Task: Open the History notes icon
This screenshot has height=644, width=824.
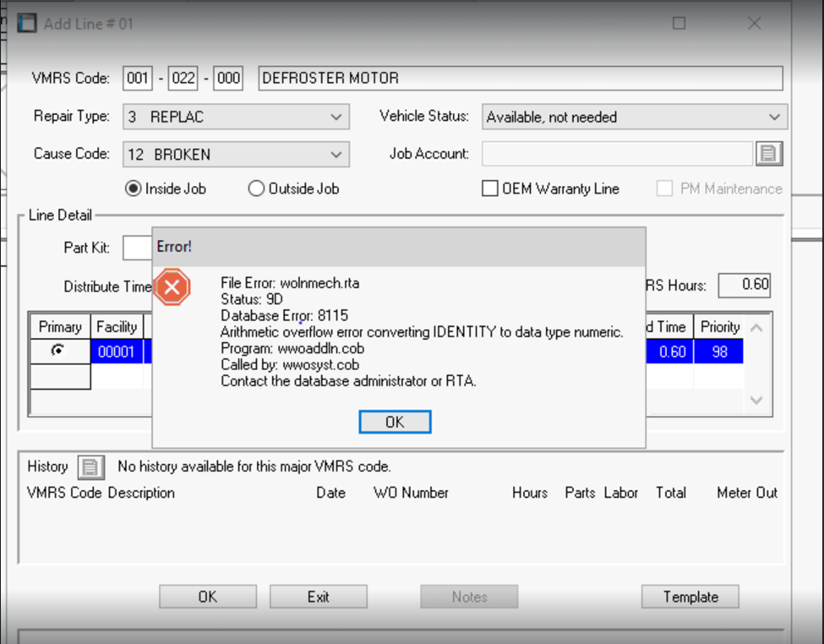Action: 90,467
